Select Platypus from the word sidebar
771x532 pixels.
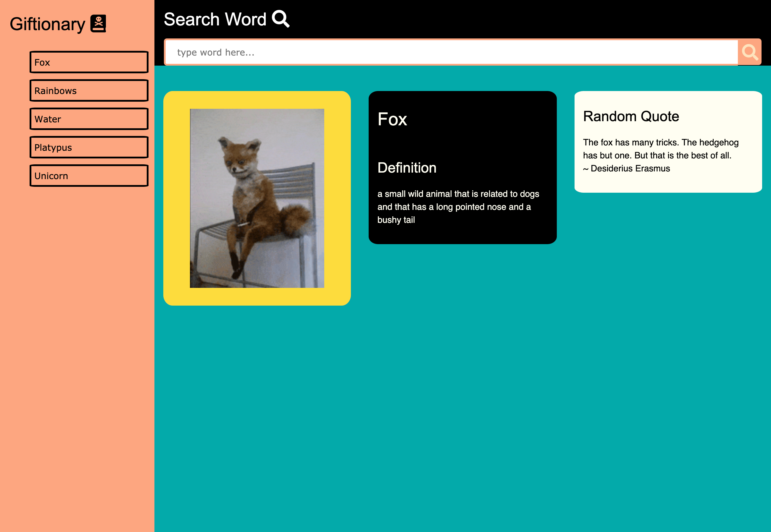[89, 147]
